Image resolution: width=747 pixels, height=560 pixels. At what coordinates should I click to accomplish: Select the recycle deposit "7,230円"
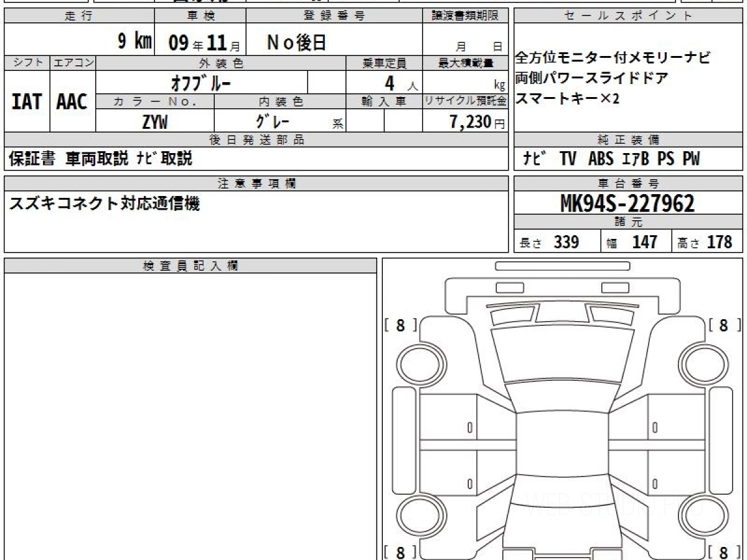point(477,122)
